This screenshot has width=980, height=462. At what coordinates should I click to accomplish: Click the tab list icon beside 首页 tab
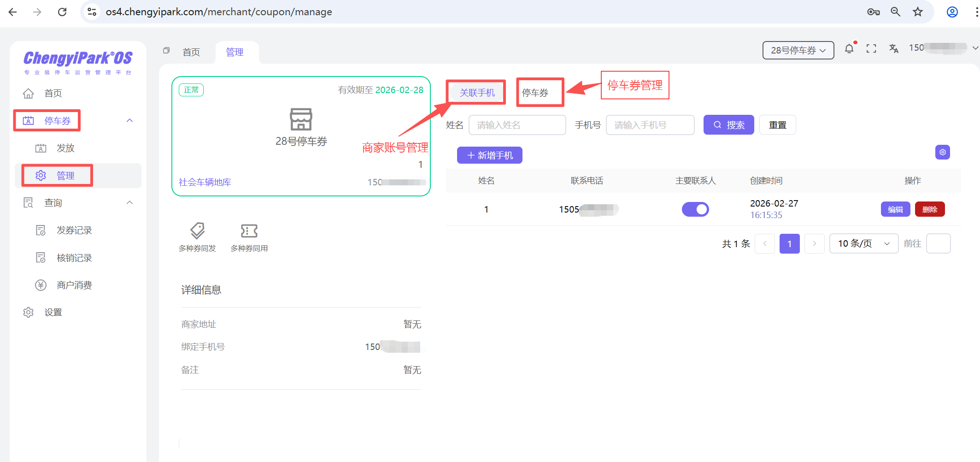pyautogui.click(x=166, y=51)
